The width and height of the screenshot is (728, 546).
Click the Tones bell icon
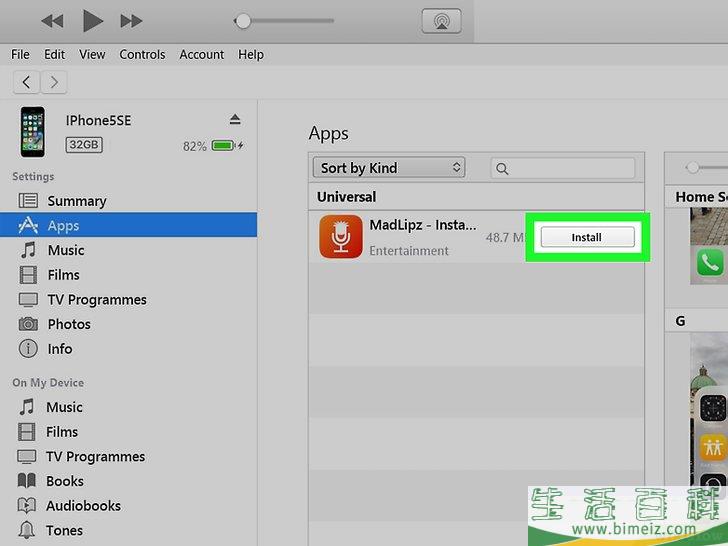(26, 530)
